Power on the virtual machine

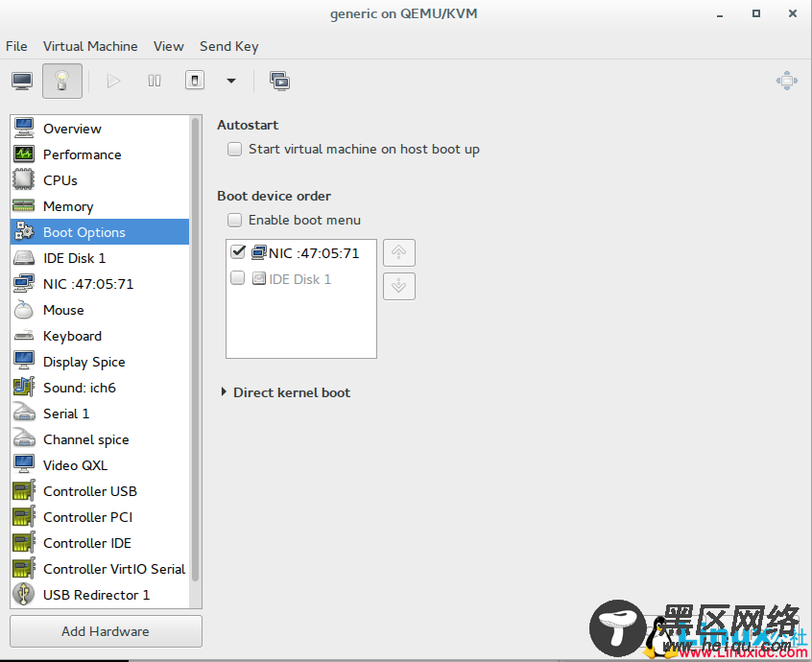point(113,81)
